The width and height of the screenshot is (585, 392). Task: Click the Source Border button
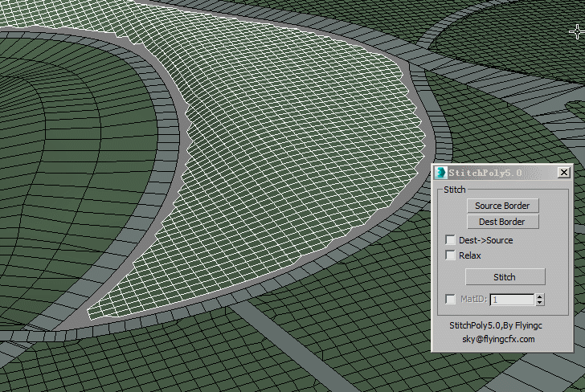(501, 206)
